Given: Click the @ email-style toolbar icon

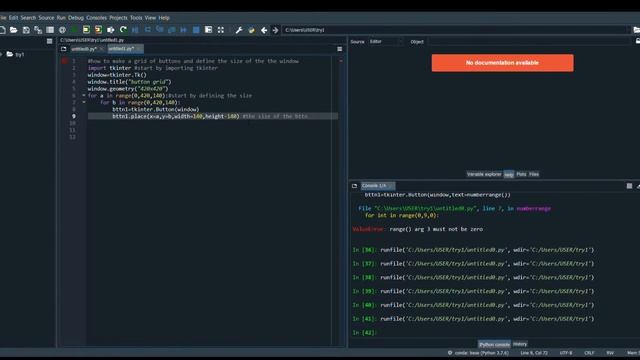Looking at the screenshot, I should pos(62,30).
